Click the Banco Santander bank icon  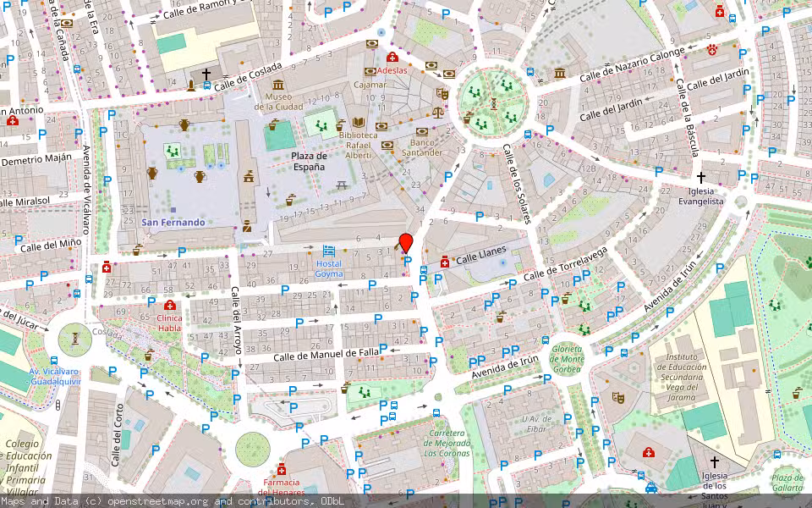coord(421,132)
